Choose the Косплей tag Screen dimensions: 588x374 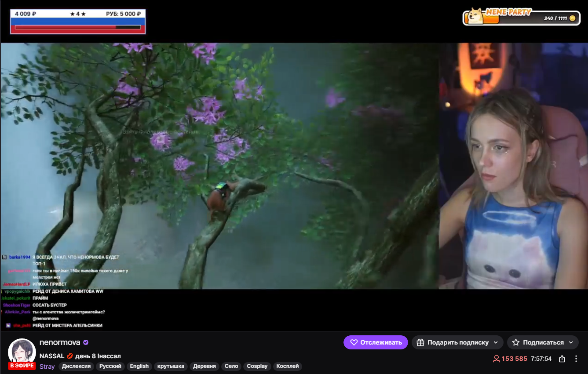(x=288, y=366)
